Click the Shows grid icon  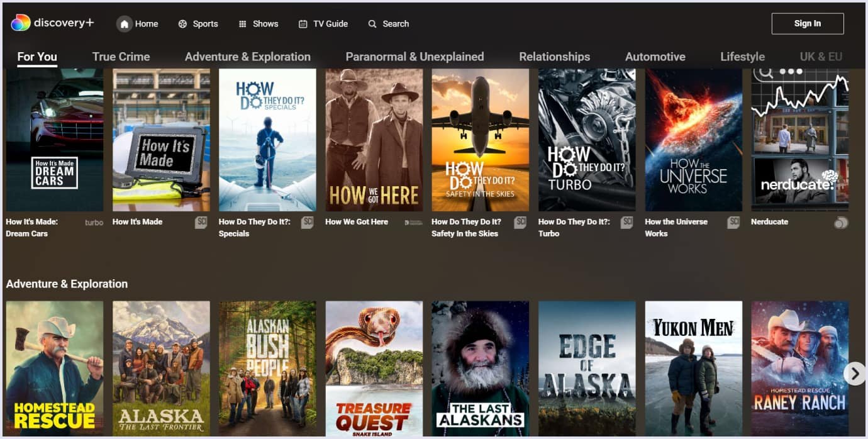[243, 24]
